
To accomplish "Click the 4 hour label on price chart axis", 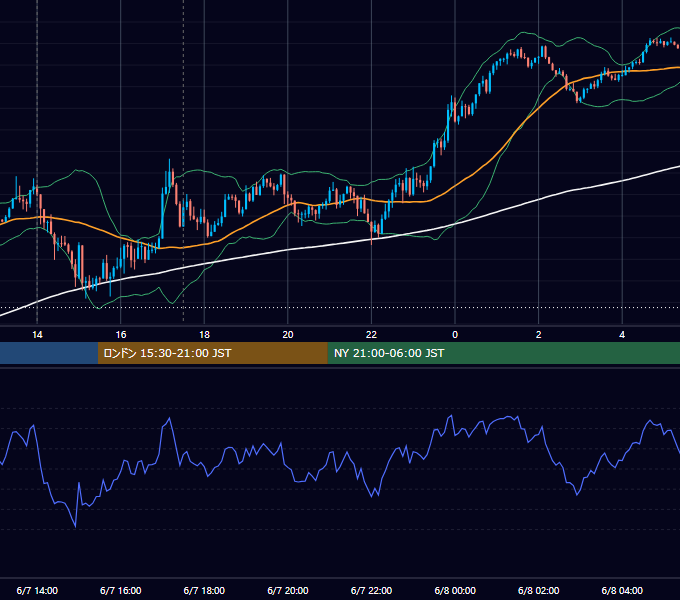I will [x=622, y=335].
